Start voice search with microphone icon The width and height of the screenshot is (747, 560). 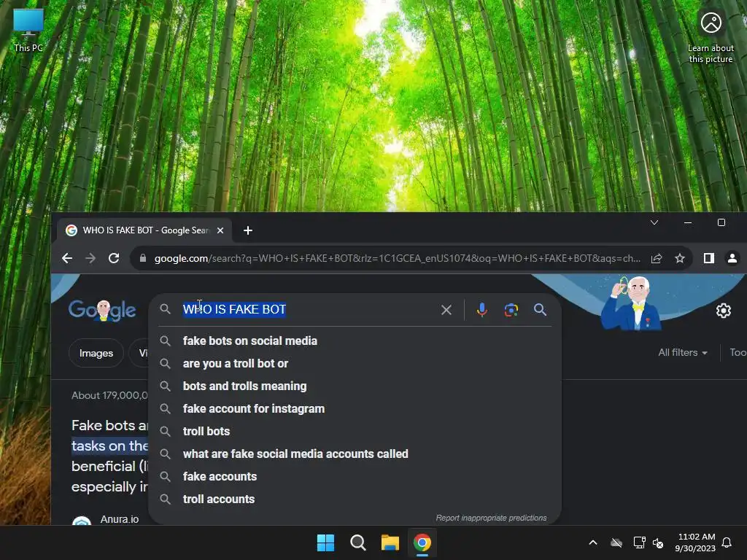pos(481,310)
